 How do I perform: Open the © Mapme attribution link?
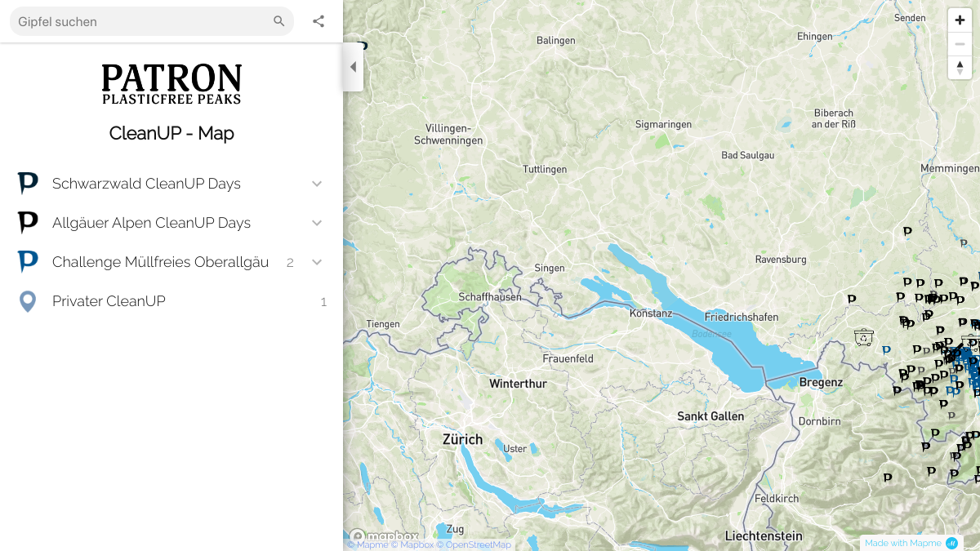[367, 544]
